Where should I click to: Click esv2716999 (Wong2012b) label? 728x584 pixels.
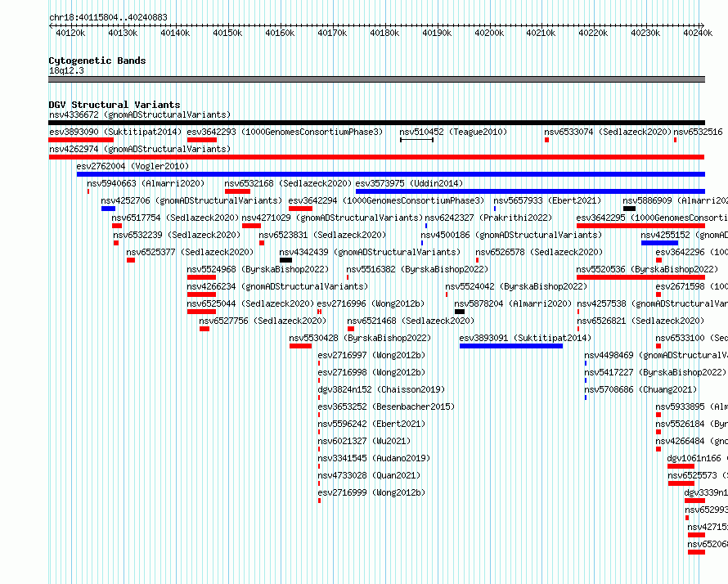[372, 492]
